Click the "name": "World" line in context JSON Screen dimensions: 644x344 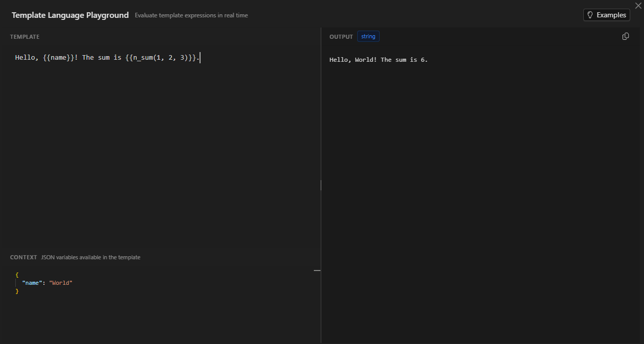pos(47,283)
